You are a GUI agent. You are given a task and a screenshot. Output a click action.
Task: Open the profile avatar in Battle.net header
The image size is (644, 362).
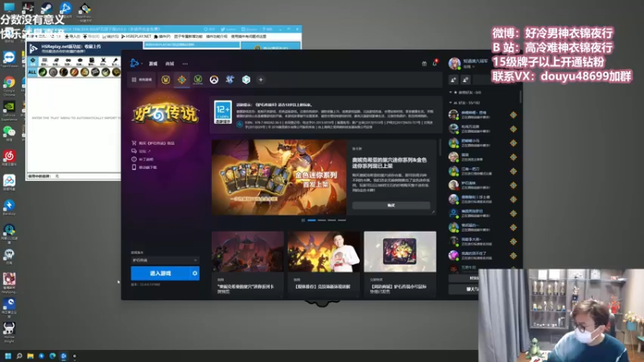pos(454,64)
